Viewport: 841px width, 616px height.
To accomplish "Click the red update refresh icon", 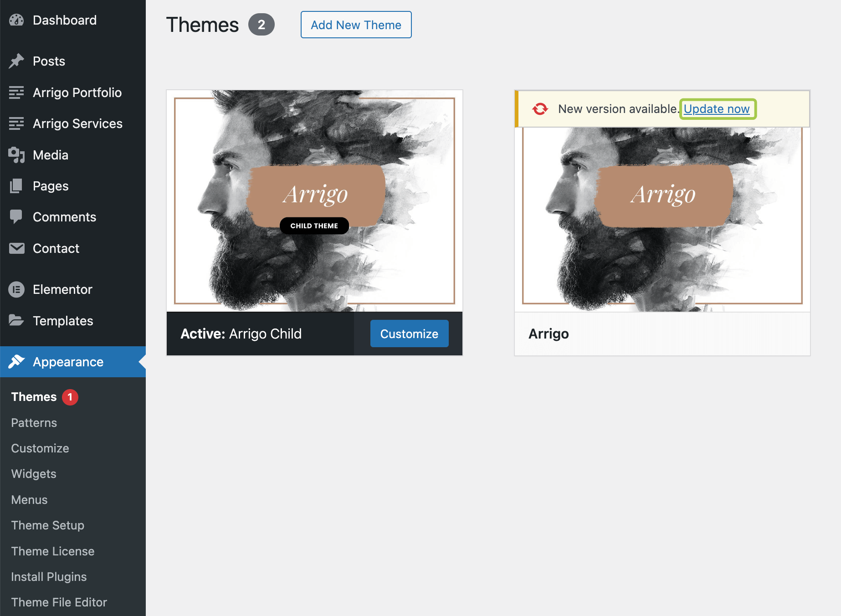I will (540, 109).
